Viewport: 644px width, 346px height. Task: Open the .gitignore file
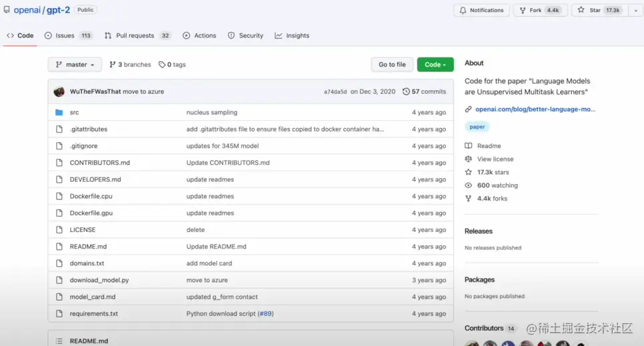pos(83,146)
